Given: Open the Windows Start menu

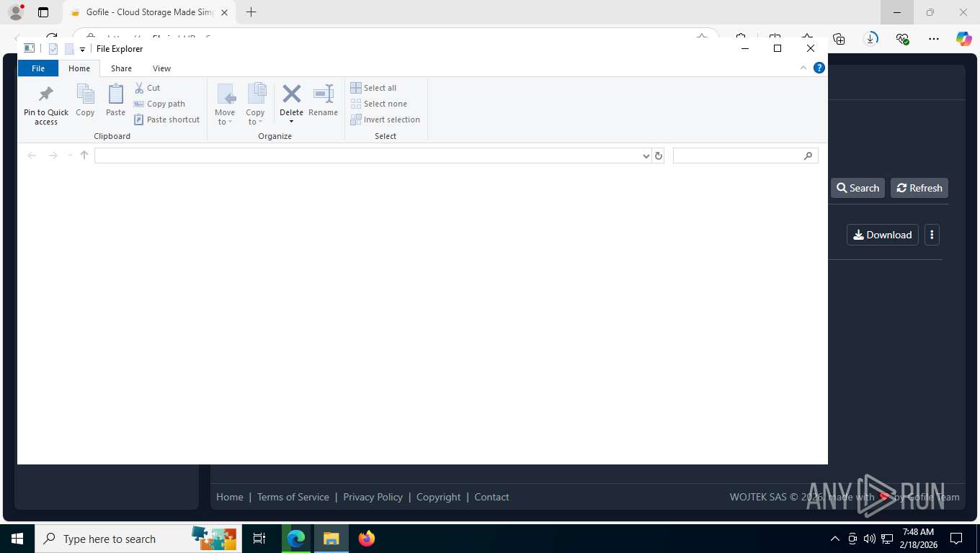Looking at the screenshot, I should (x=17, y=539).
